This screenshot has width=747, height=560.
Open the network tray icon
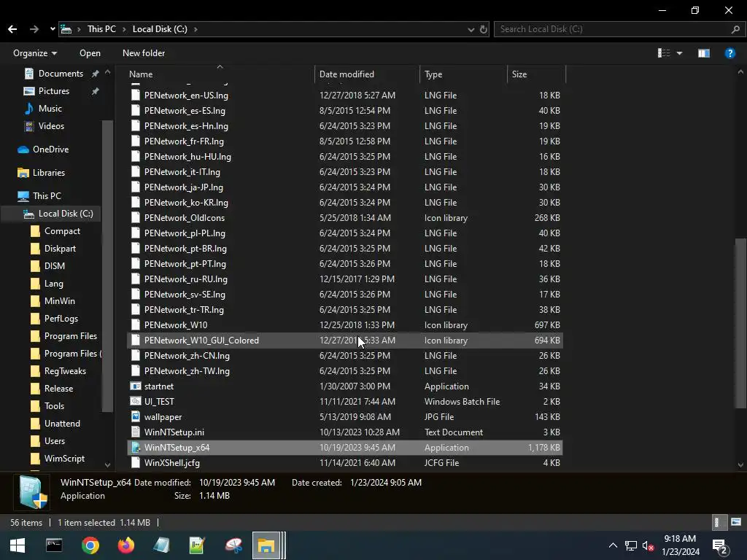click(x=631, y=546)
